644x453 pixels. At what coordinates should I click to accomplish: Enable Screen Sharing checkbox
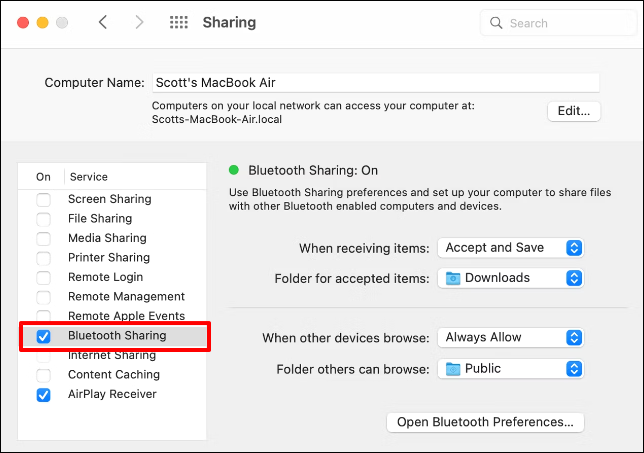tap(43, 200)
